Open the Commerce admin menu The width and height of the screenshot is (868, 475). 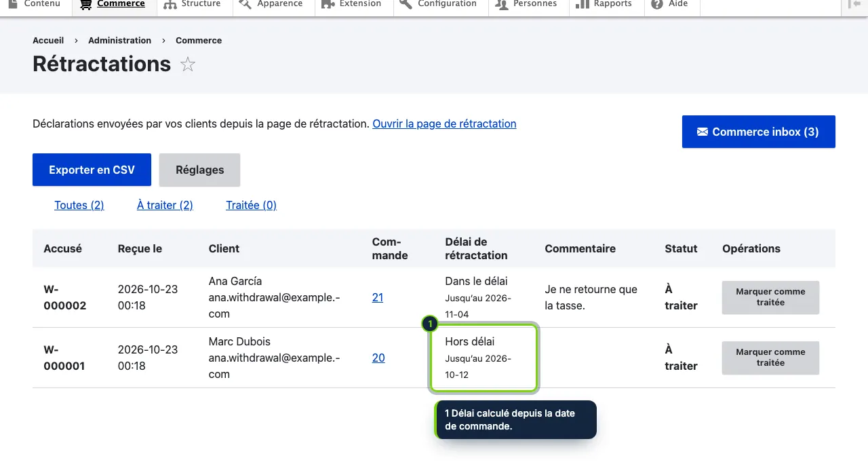pos(113,4)
